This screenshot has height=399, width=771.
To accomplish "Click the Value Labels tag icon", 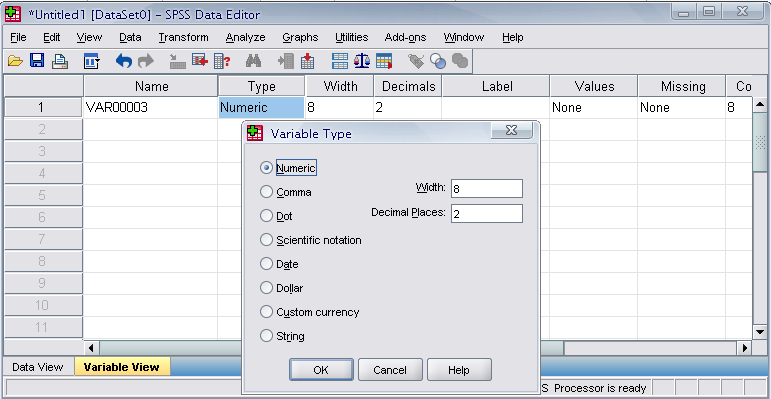I will tap(416, 61).
